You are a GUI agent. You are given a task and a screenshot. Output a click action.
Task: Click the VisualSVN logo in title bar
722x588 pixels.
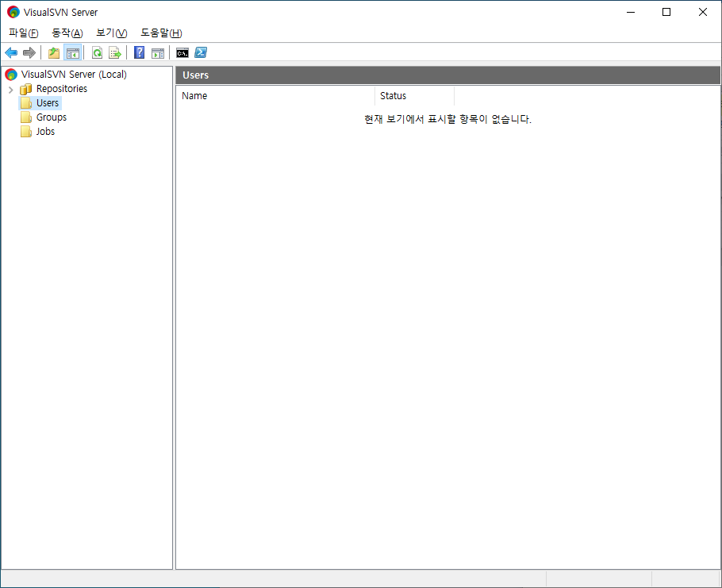click(13, 12)
